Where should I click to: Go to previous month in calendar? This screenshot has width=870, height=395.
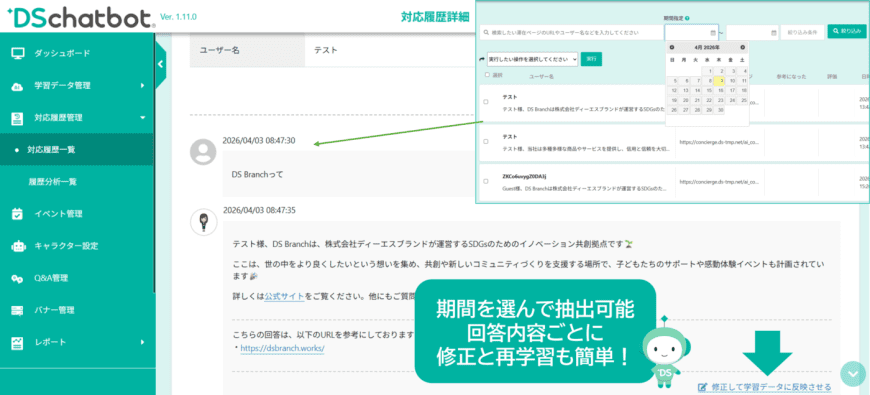tap(672, 48)
